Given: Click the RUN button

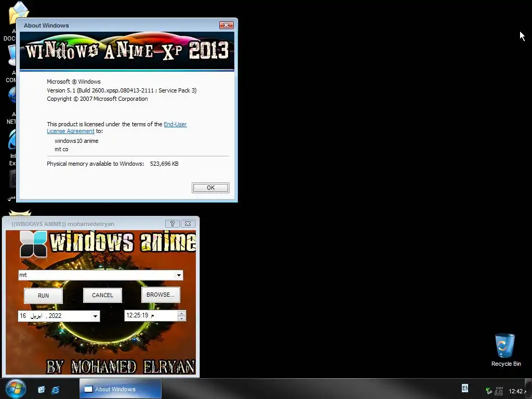Looking at the screenshot, I should [44, 296].
